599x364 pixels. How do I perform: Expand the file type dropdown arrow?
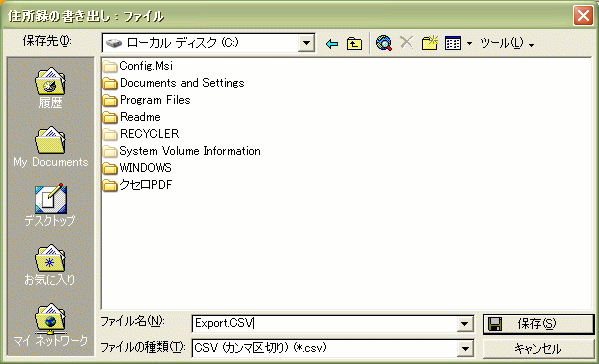[x=465, y=348]
